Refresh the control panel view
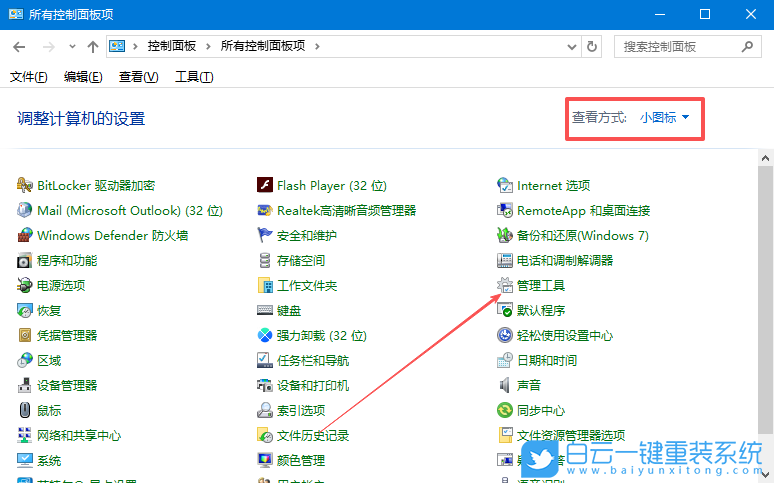Screen dimensions: 774x483 coord(591,47)
